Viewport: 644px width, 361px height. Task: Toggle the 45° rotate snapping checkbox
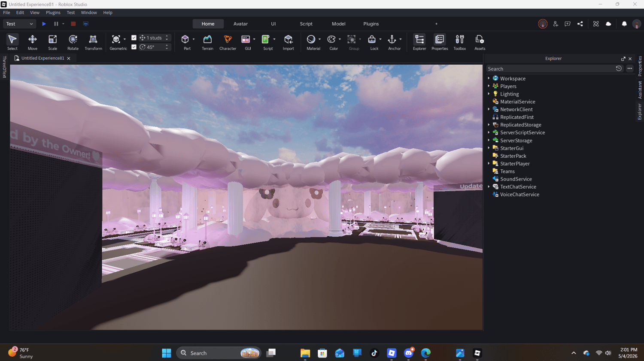pyautogui.click(x=134, y=47)
